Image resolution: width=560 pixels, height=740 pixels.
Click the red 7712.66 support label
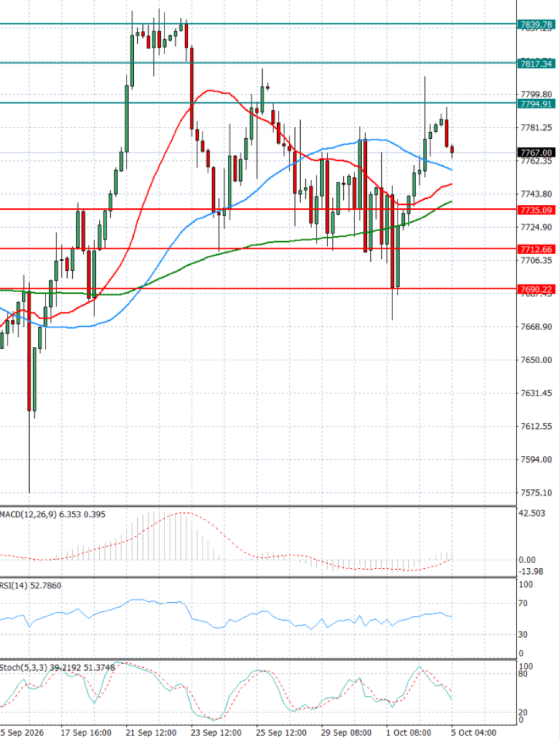pyautogui.click(x=536, y=250)
